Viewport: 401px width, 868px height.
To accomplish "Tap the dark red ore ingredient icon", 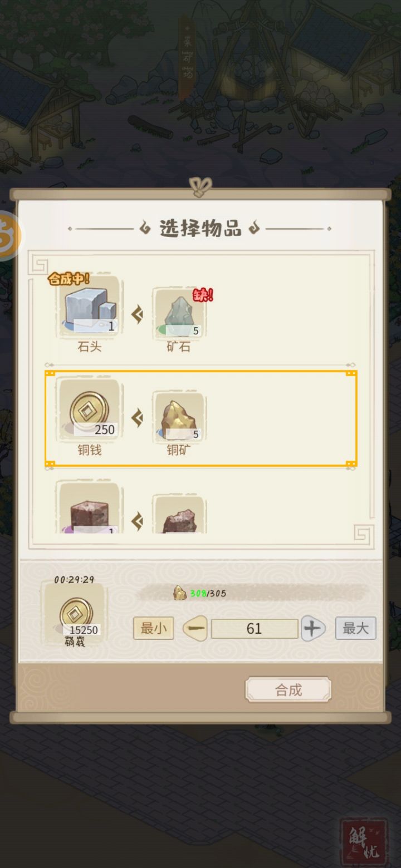I will click(178, 514).
